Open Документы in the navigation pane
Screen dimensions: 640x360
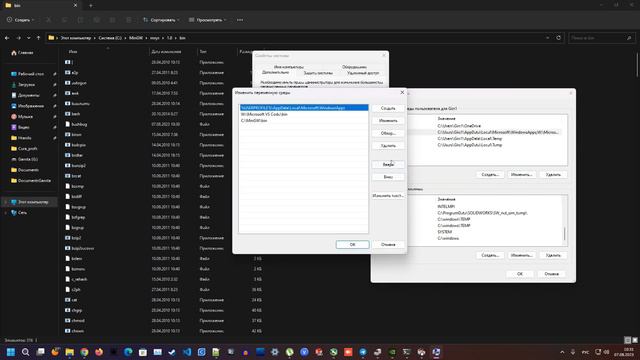tap(29, 95)
